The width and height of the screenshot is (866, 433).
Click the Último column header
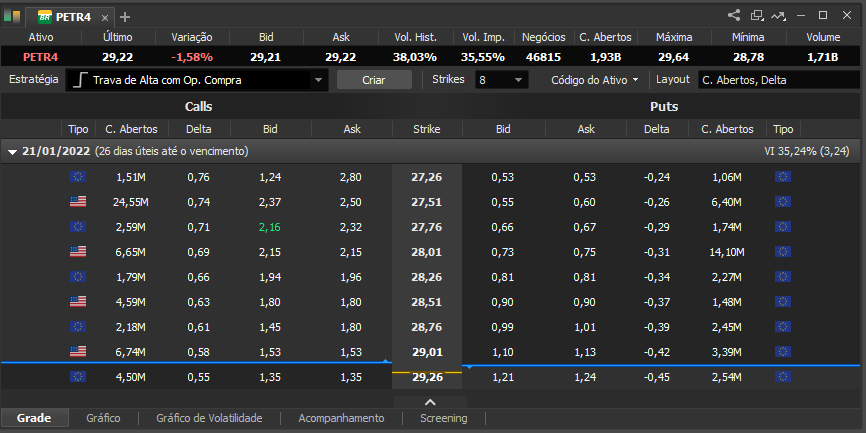point(118,38)
